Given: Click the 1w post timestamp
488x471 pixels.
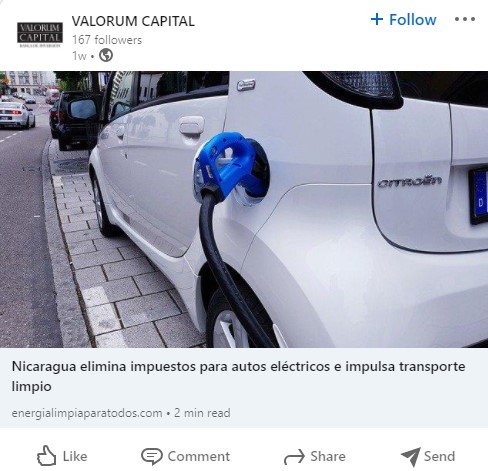Looking at the screenshot, I should tap(79, 56).
